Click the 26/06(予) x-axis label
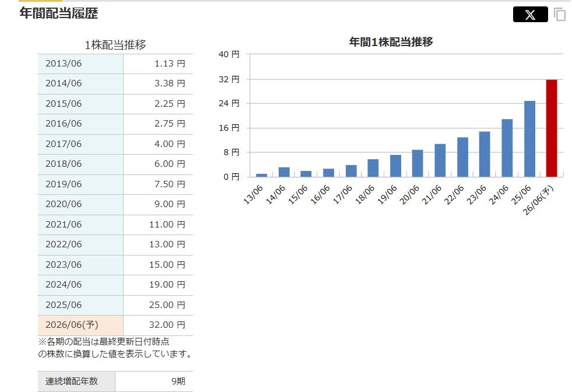The height and width of the screenshot is (392, 572). pyautogui.click(x=538, y=201)
